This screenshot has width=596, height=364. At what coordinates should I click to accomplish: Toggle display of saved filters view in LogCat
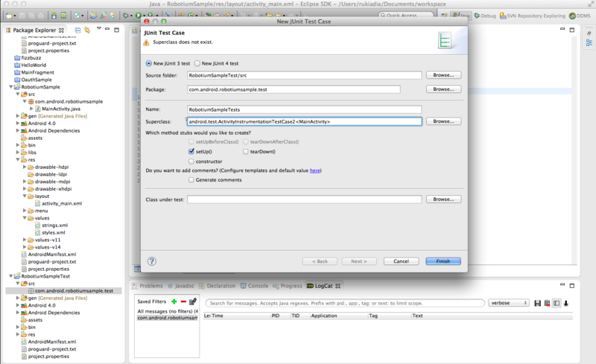[x=557, y=303]
